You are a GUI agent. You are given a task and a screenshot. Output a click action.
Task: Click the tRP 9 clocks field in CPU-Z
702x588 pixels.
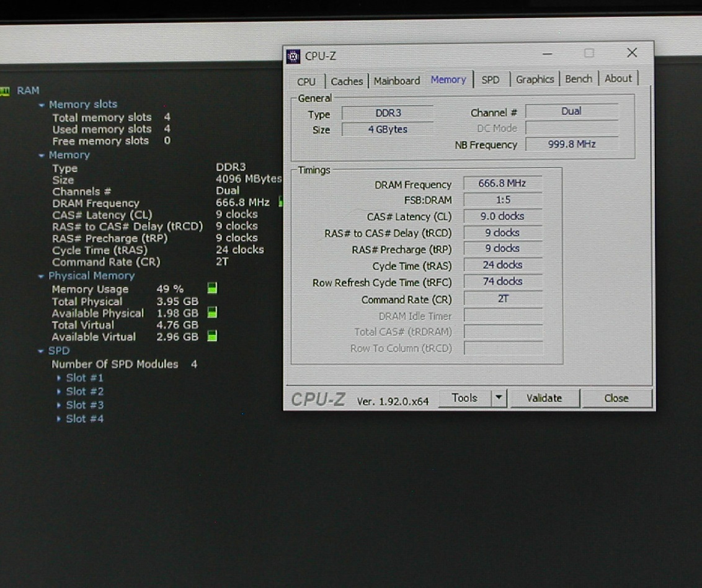502,249
